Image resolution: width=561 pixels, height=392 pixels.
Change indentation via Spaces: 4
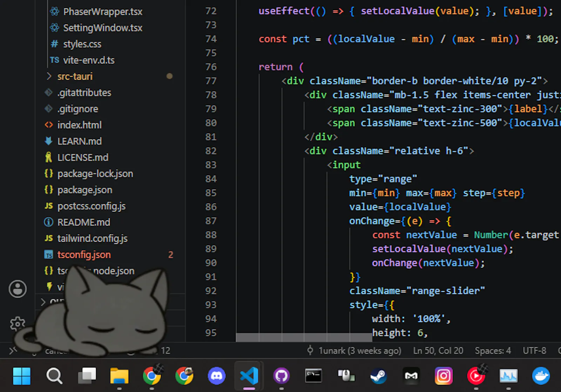(x=493, y=350)
